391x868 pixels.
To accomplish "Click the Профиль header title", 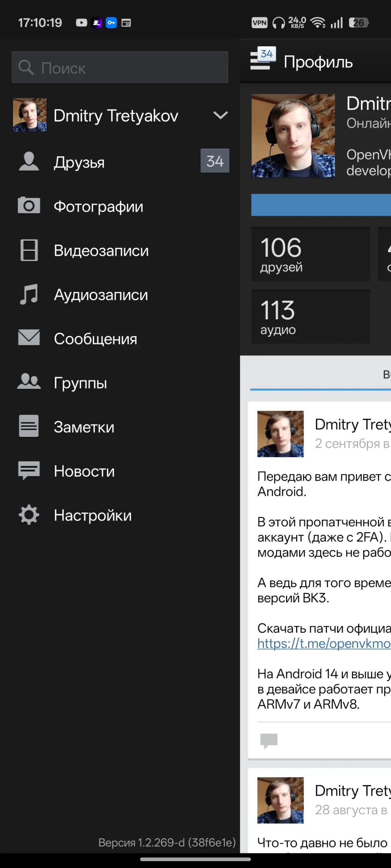I will [x=318, y=62].
